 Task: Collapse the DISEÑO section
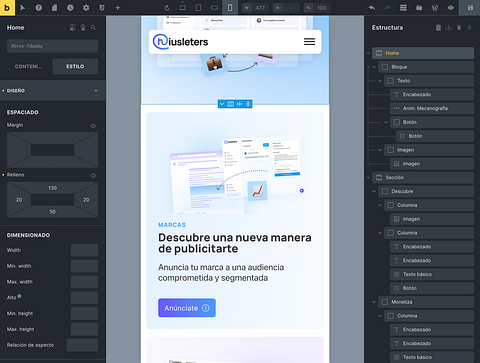96,91
